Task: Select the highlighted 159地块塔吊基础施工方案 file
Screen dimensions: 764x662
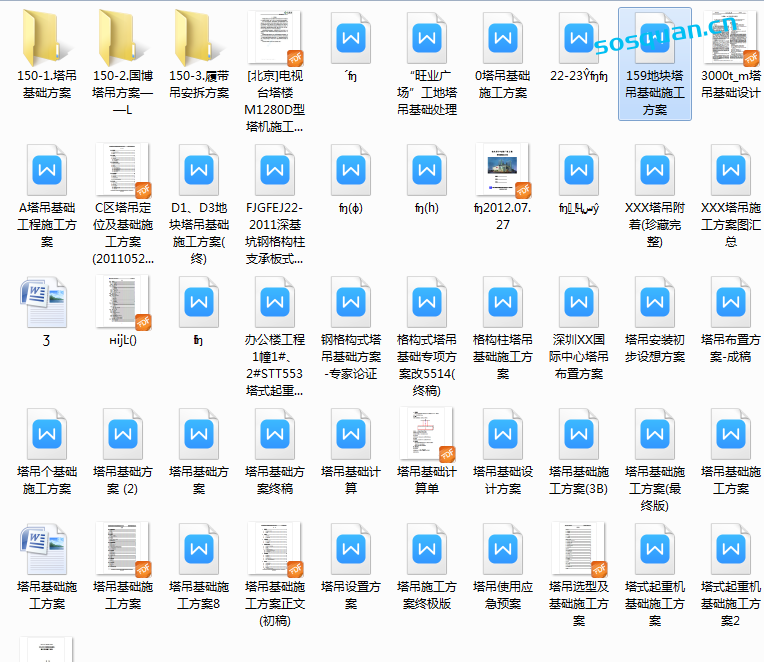Action: click(x=654, y=40)
